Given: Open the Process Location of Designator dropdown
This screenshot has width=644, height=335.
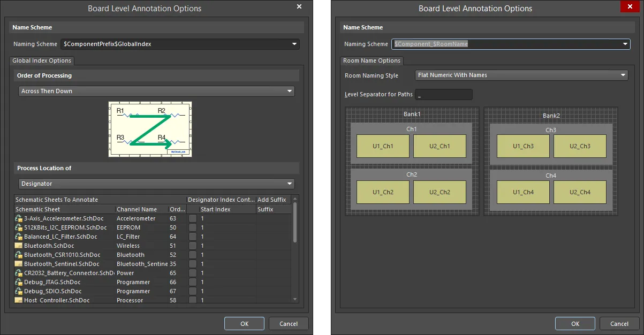Looking at the screenshot, I should [x=156, y=184].
